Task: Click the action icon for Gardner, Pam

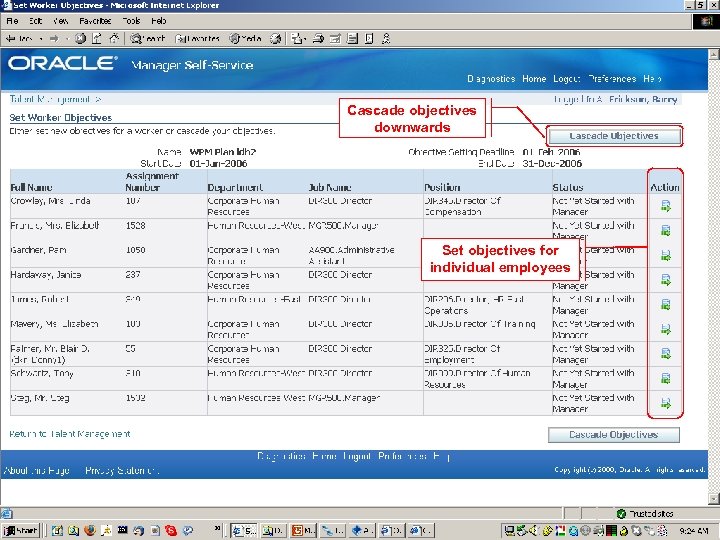Action: point(665,255)
